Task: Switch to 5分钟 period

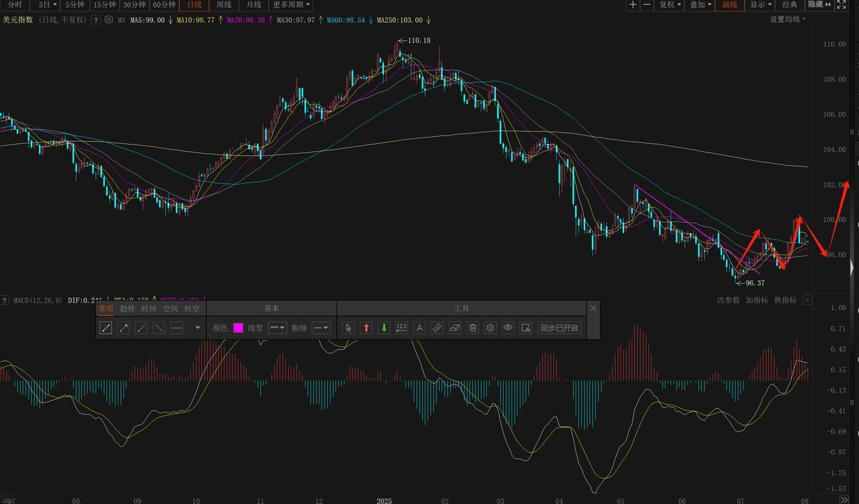Action: (74, 5)
